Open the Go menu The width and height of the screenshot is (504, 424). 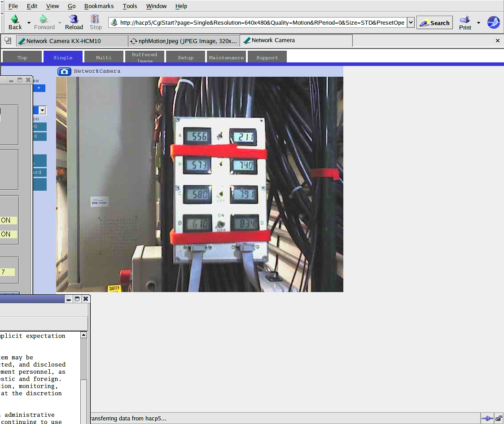point(71,6)
